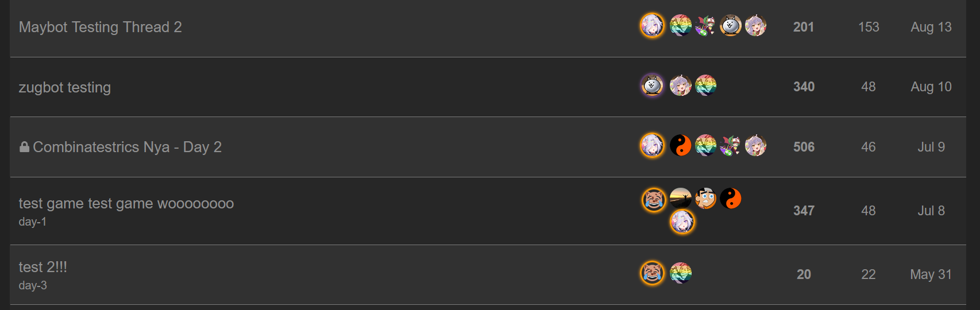
Task: Open the locked Combinatestrics Nya - Day 2 topic
Action: (127, 147)
